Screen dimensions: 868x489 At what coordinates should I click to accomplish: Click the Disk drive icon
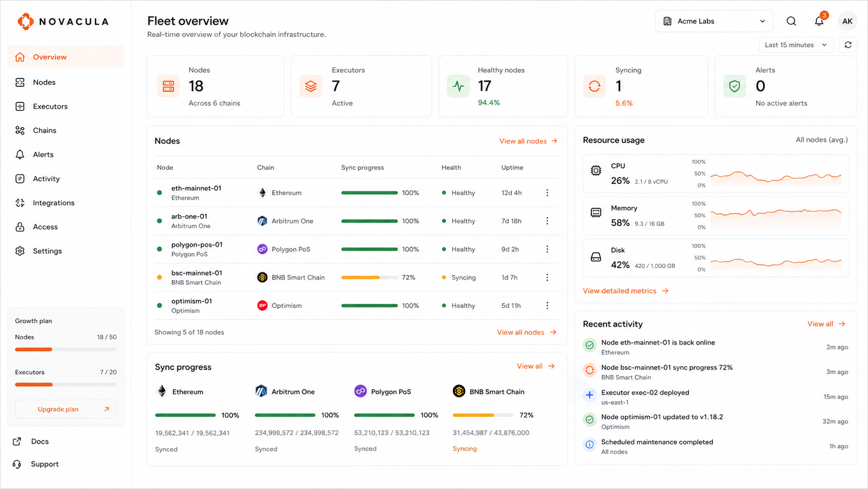coord(596,257)
